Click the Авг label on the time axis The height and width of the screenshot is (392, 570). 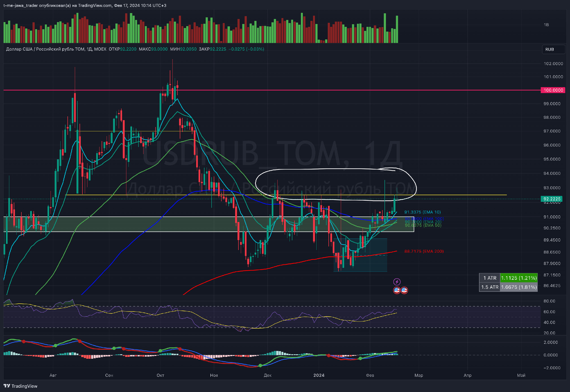tap(52, 375)
